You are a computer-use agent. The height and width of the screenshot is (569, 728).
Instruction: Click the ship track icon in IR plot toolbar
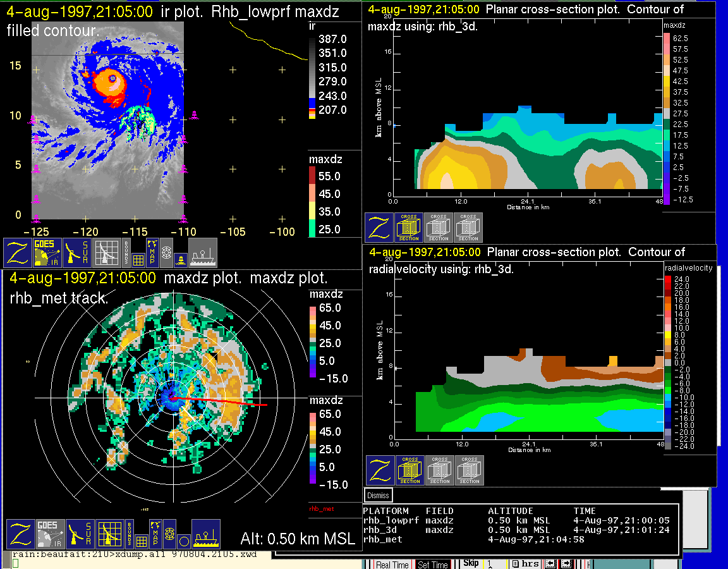pos(203,253)
